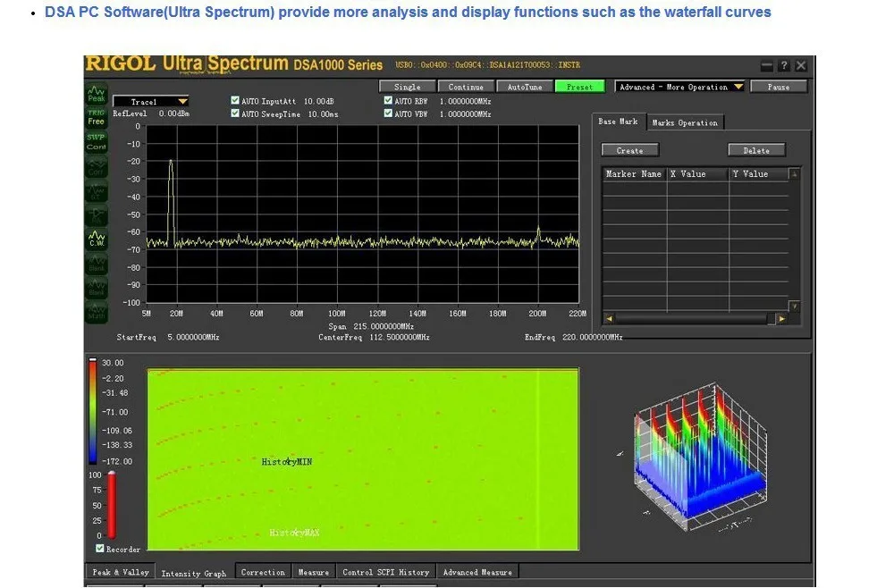
Task: Click the horizontal scrollbar under marker table
Action: click(x=695, y=318)
